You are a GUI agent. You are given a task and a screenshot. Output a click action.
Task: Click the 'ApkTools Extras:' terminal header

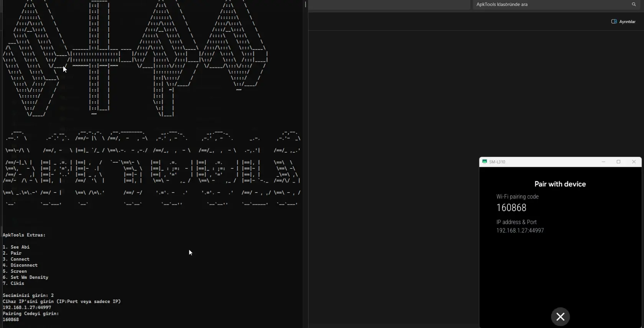24,235
